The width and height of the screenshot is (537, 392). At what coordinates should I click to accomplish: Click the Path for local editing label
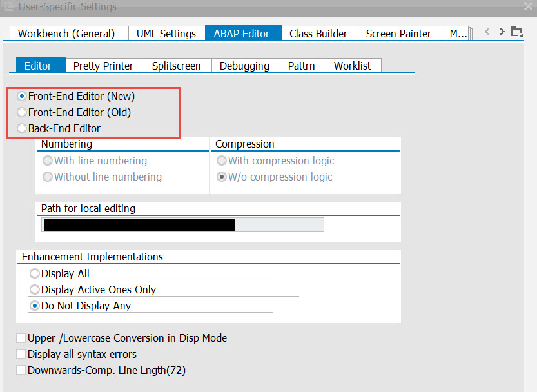coord(88,208)
